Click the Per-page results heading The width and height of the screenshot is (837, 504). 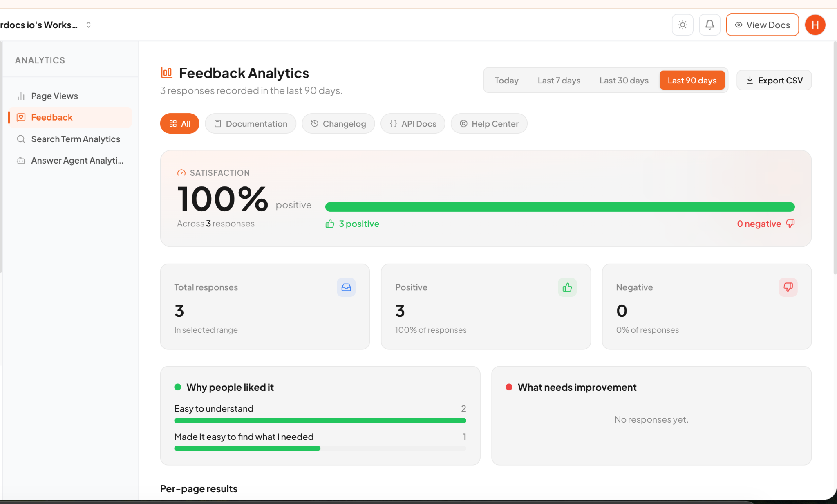199,489
